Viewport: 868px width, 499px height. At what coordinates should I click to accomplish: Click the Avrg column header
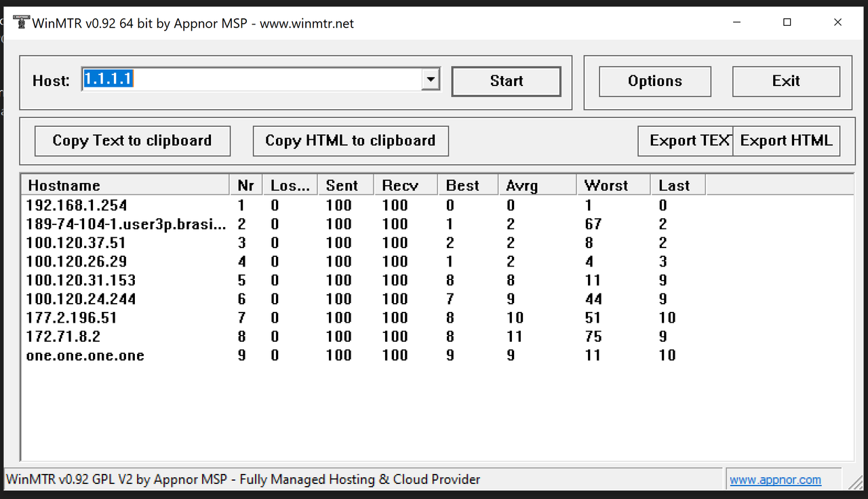click(537, 186)
